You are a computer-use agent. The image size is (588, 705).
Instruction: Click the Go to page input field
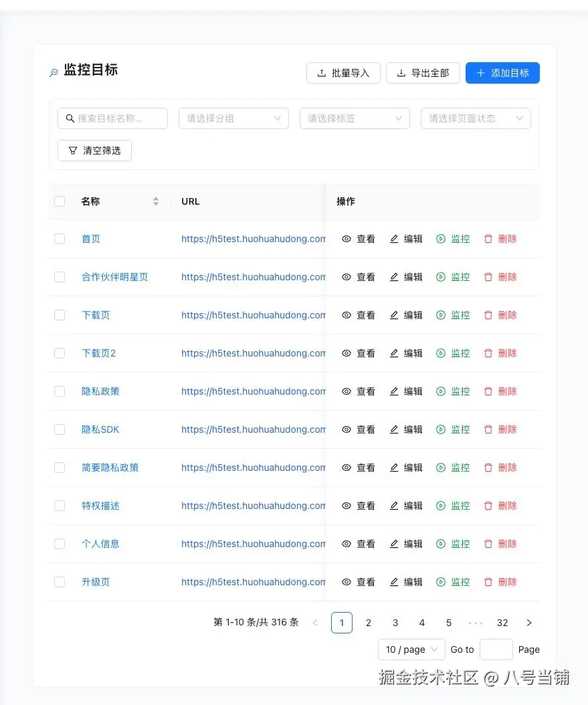pos(496,649)
